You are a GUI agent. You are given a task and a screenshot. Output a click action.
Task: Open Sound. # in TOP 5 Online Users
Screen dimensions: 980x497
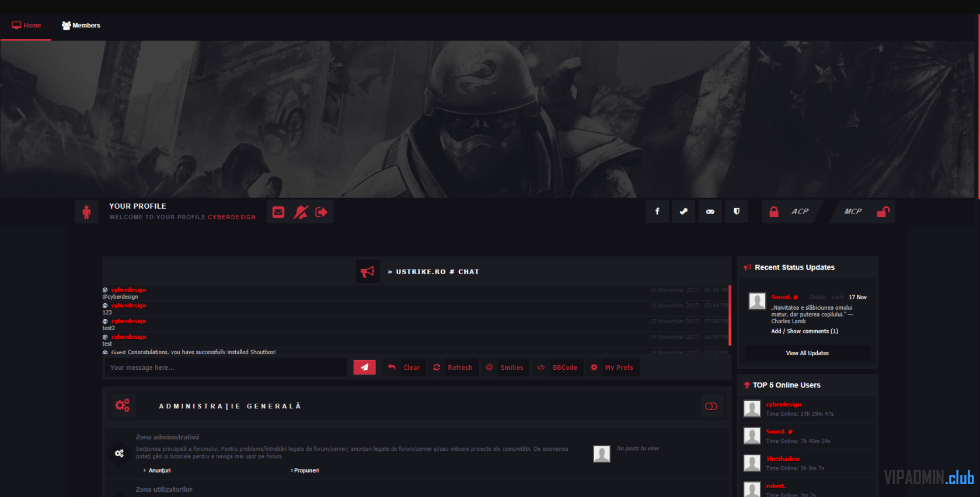click(x=779, y=432)
